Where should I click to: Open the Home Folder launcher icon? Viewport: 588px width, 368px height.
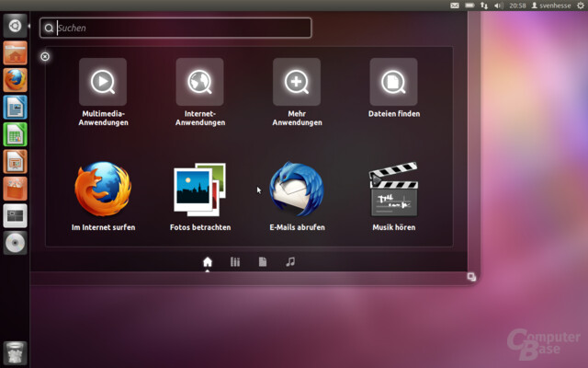15,53
